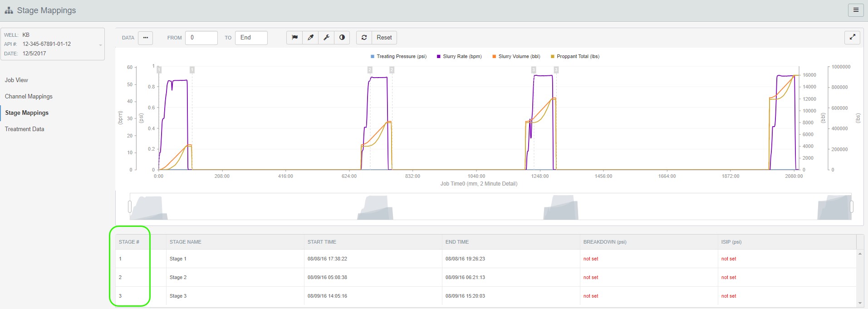Hide the Proppant Total (lbs) series
The height and width of the screenshot is (309, 868).
click(575, 57)
